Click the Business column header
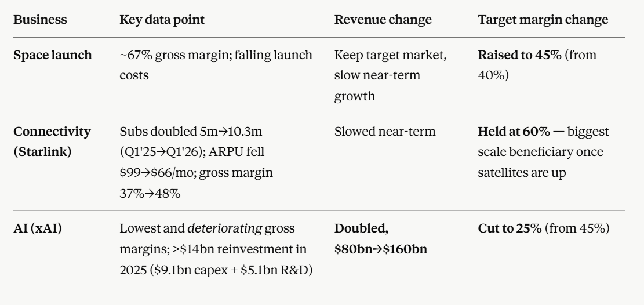Viewport: 644px width, 305px height. point(40,19)
